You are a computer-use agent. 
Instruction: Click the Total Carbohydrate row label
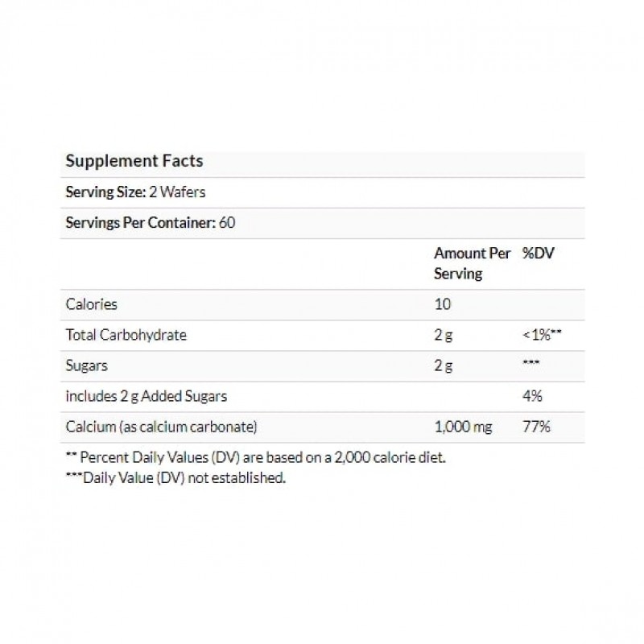126,335
